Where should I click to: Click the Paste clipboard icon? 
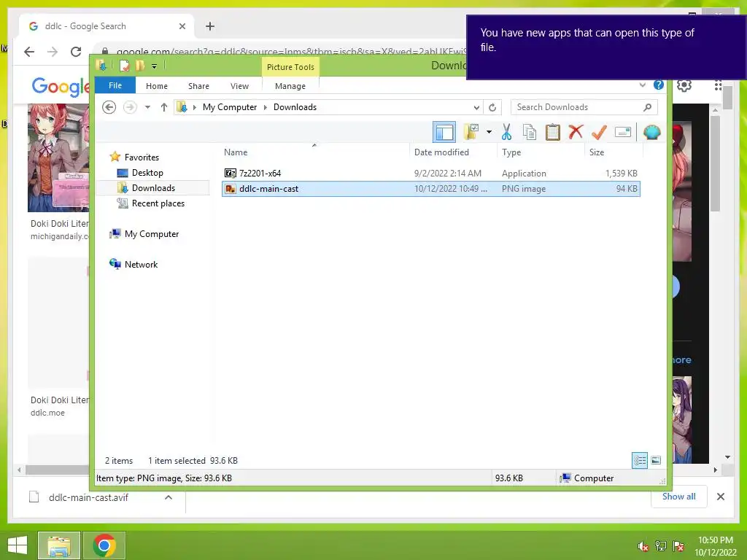(x=553, y=132)
